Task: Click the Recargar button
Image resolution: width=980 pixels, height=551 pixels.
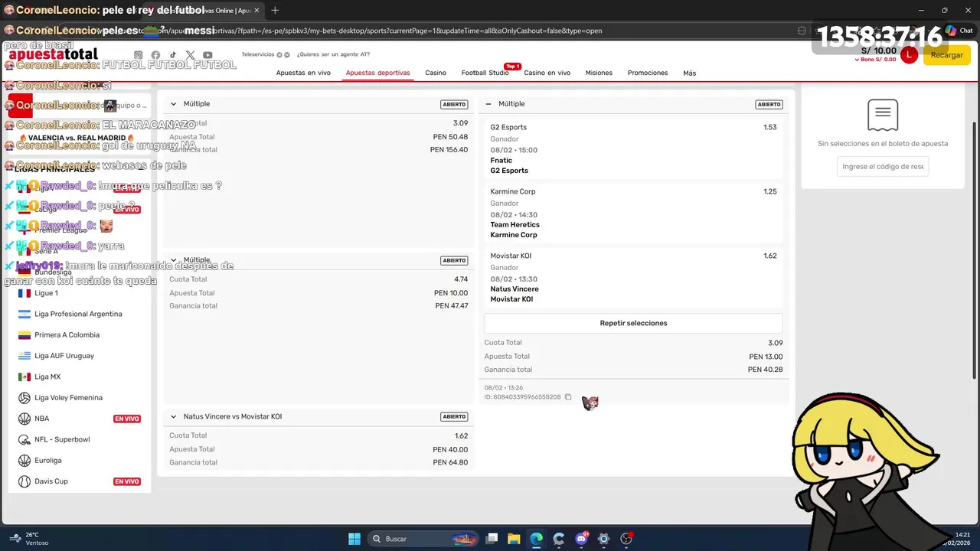Action: coord(947,55)
